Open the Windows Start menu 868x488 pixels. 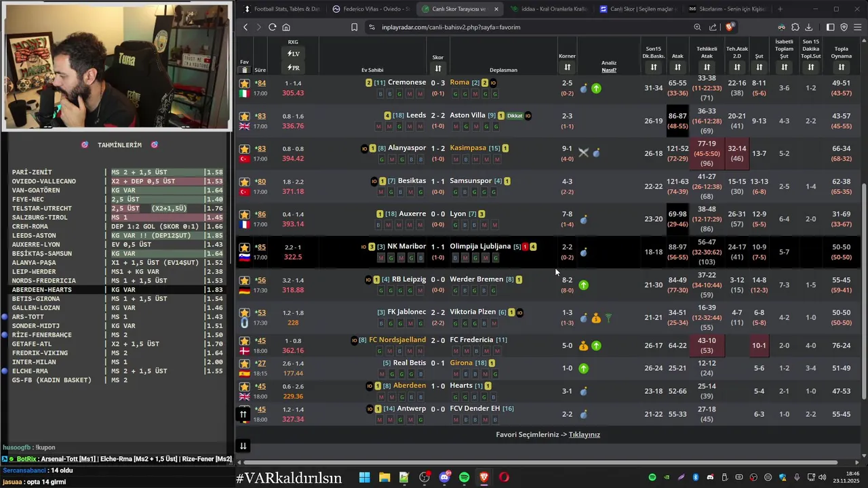[364, 477]
